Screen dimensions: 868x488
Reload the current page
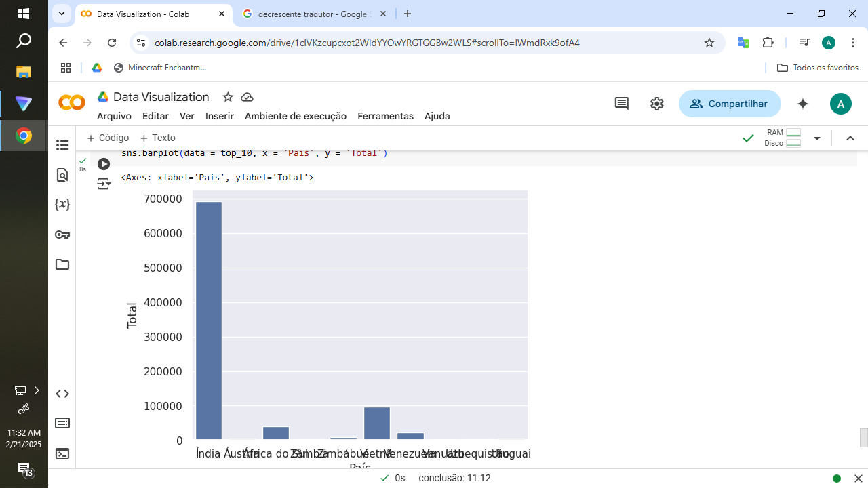point(113,43)
